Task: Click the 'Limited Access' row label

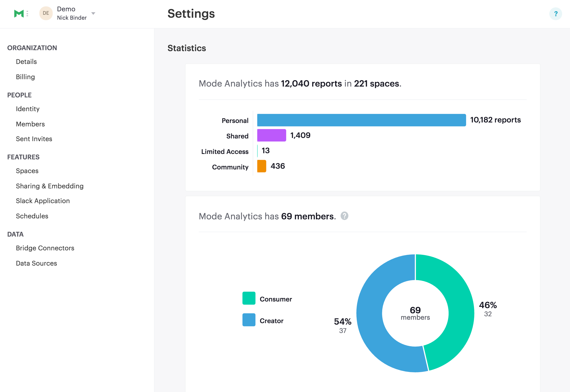Action: (225, 151)
